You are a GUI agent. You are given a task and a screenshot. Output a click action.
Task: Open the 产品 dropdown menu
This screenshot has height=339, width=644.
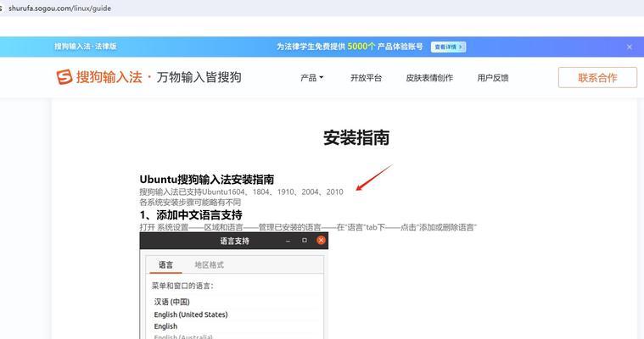click(311, 78)
